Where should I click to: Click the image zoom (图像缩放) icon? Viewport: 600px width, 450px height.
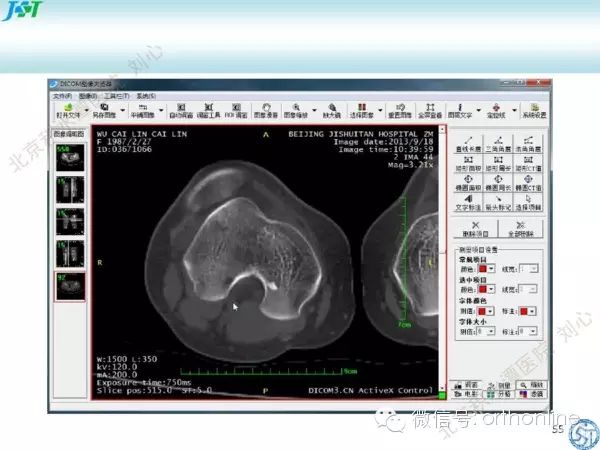coord(296,110)
